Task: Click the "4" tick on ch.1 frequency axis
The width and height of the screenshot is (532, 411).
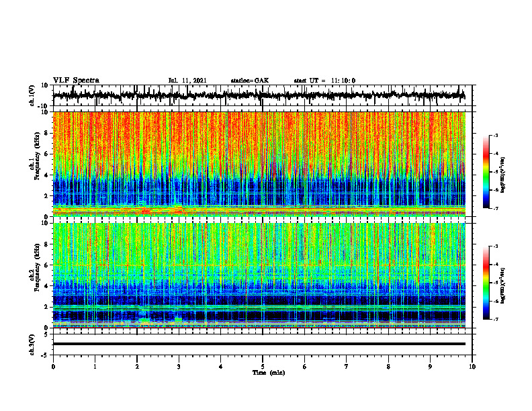Action: point(46,175)
